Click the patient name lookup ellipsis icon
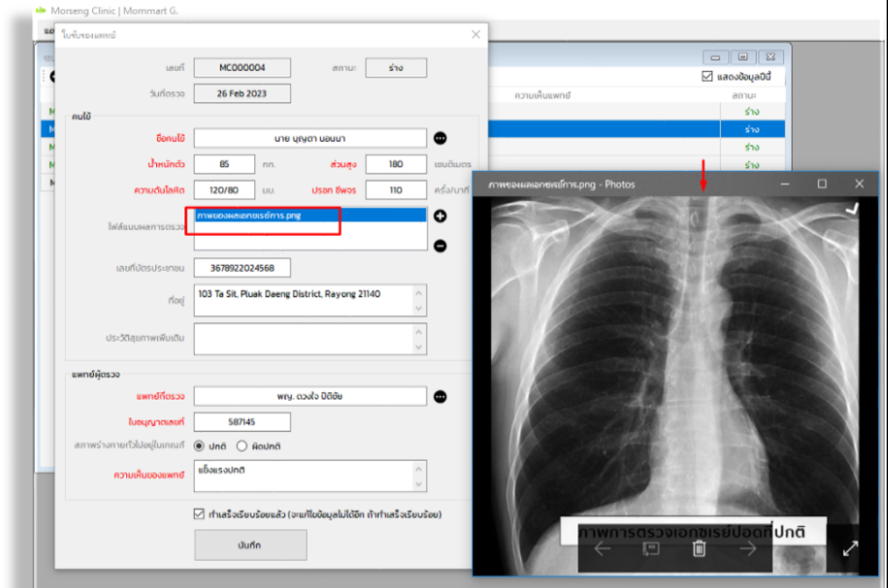This screenshot has height=588, width=888. (x=440, y=139)
